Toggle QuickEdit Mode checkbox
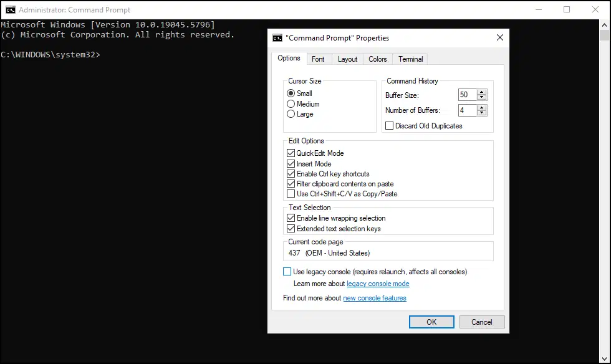 click(x=291, y=153)
